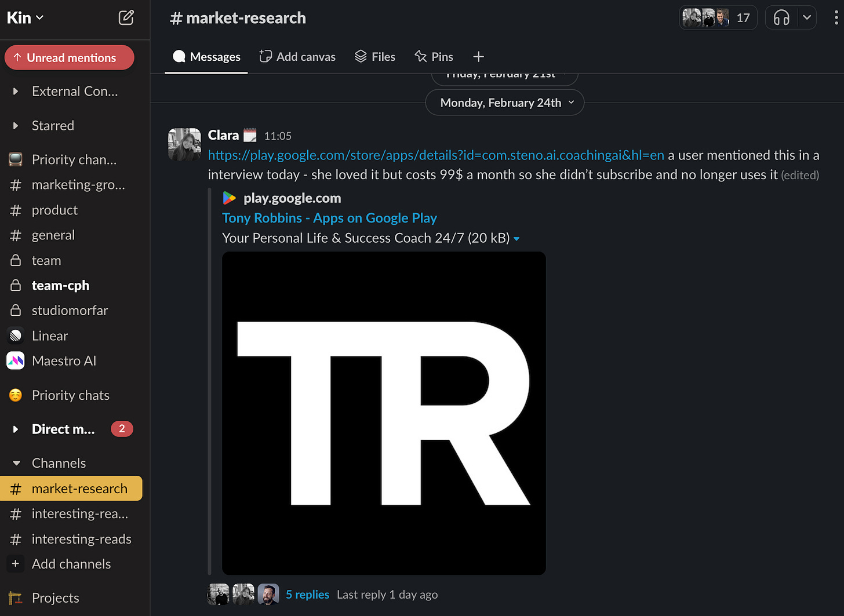Image resolution: width=844 pixels, height=616 pixels.
Task: Click the plus icon beside Add channels
Action: (x=16, y=564)
